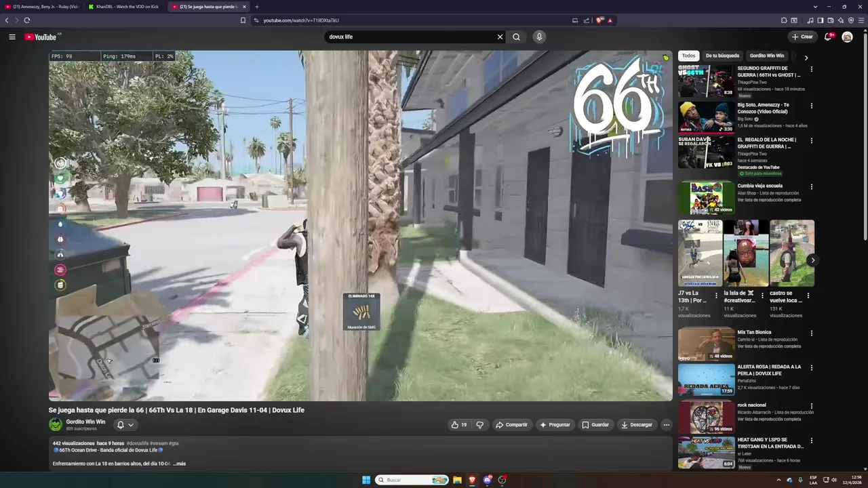
Task: Open File Explorer from the taskbar
Action: [x=457, y=480]
